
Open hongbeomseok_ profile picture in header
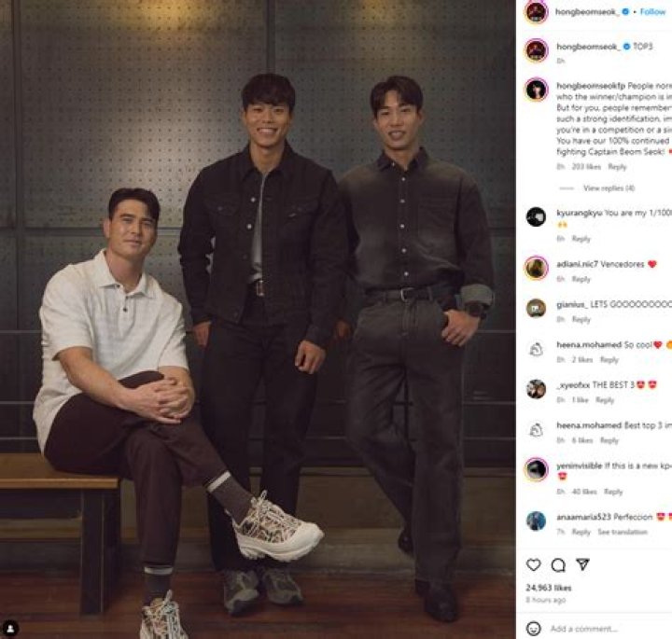point(536,12)
